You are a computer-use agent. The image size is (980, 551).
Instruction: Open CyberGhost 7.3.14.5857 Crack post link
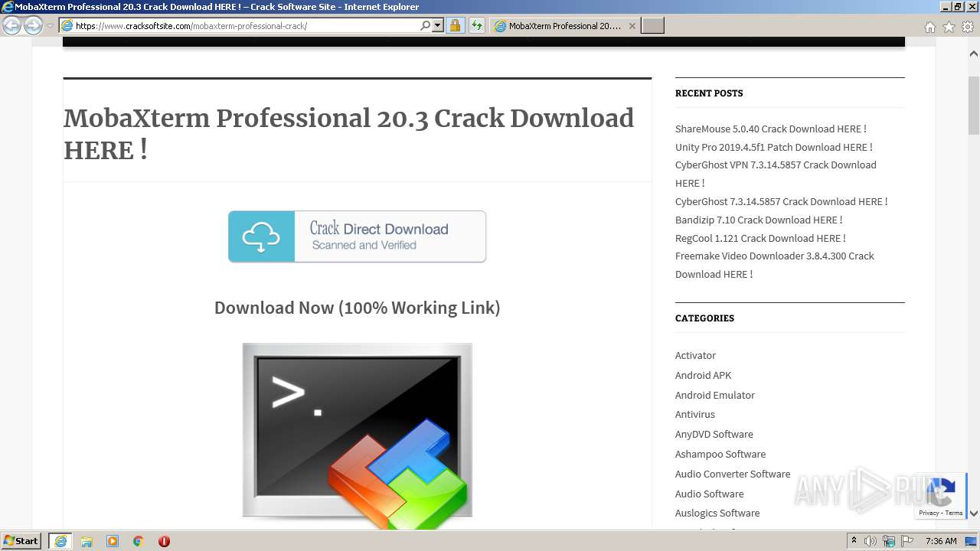pos(781,201)
